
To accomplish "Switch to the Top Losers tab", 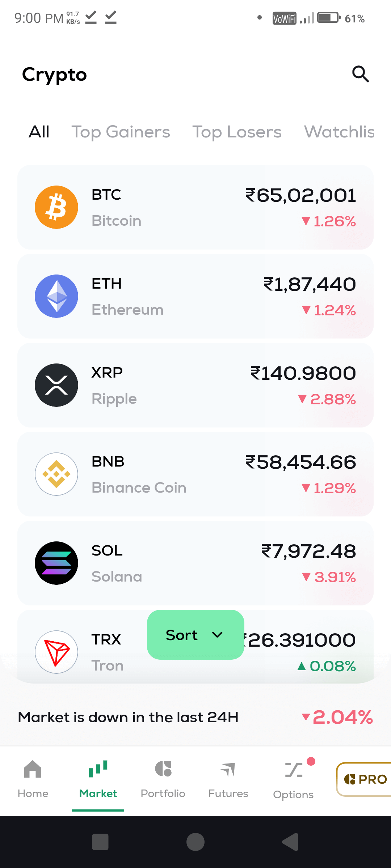I will tap(237, 132).
